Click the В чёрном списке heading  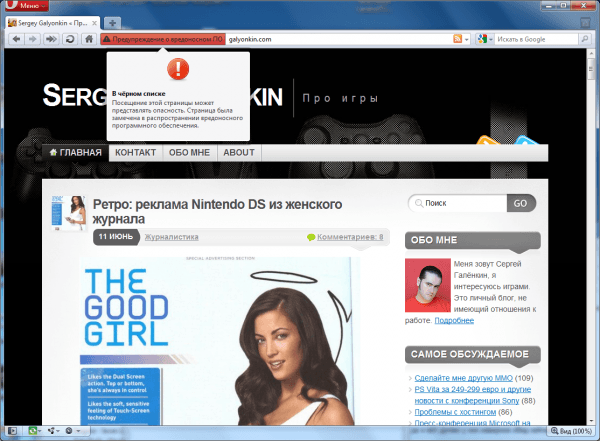pos(139,94)
